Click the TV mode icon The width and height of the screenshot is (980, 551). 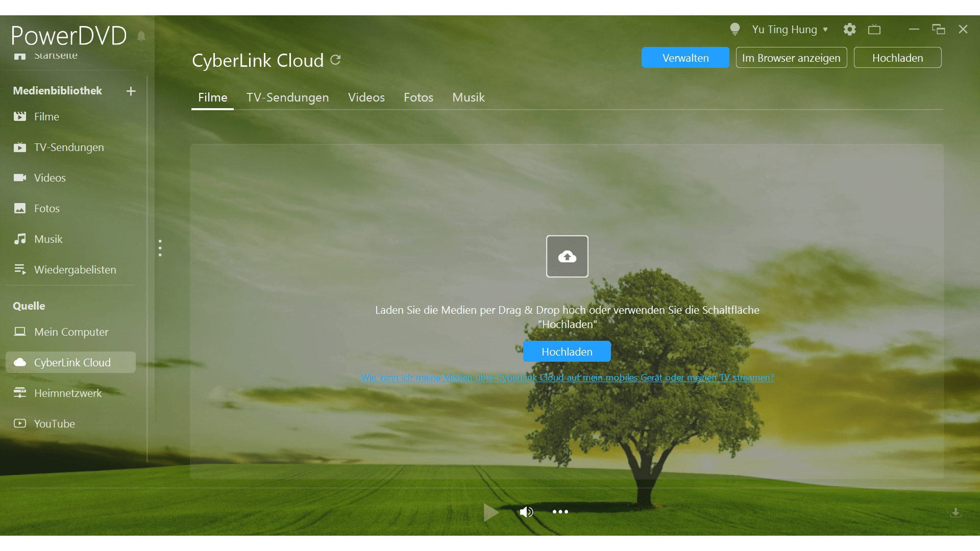pos(874,29)
